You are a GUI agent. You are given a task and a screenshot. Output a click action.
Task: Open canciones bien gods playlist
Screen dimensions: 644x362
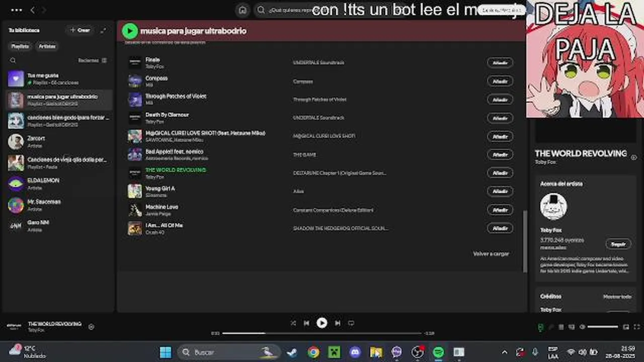coord(59,121)
